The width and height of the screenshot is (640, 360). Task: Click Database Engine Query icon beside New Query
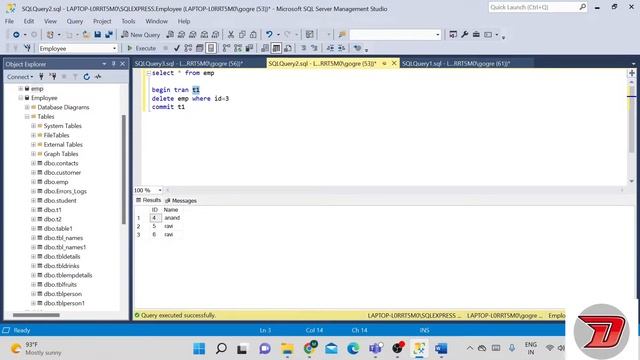[170, 35]
